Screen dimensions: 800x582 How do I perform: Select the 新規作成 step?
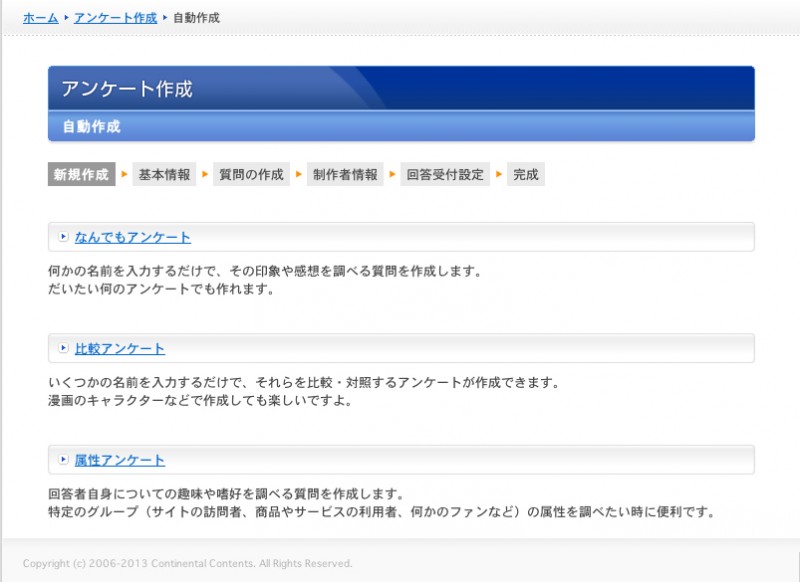click(x=82, y=174)
